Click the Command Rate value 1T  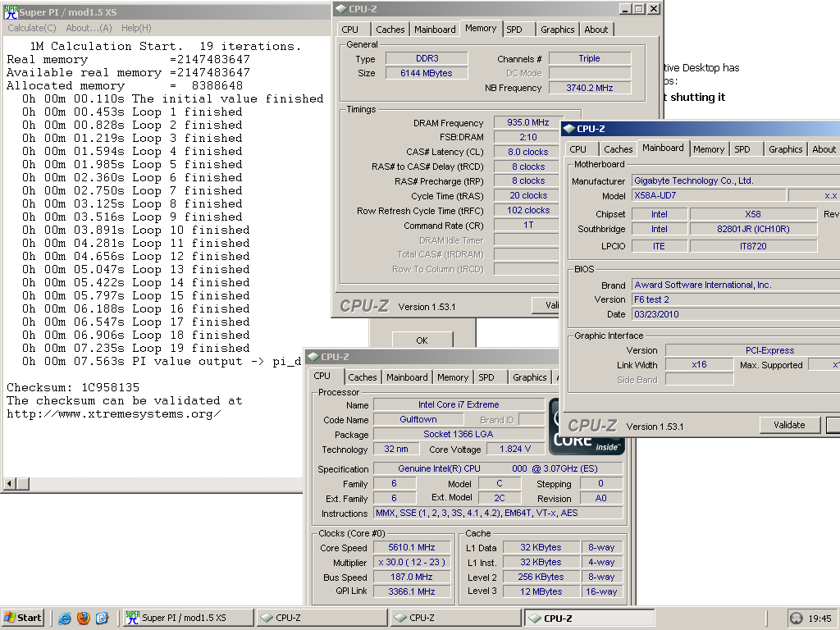pyautogui.click(x=528, y=225)
